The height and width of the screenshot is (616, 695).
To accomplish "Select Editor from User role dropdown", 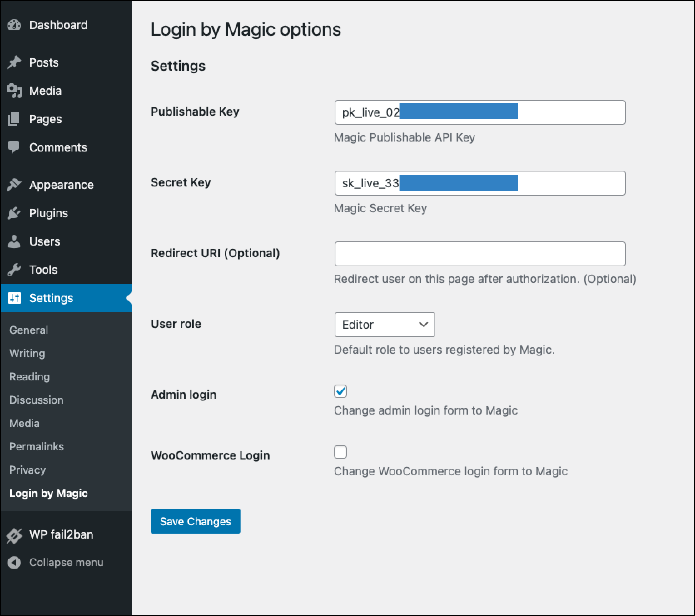I will 385,325.
